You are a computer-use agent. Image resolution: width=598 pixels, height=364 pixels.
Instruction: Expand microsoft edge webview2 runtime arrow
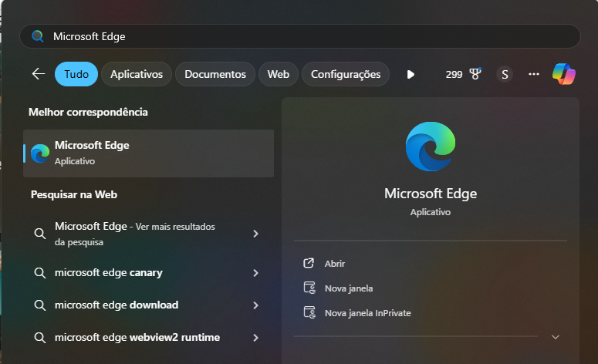255,338
